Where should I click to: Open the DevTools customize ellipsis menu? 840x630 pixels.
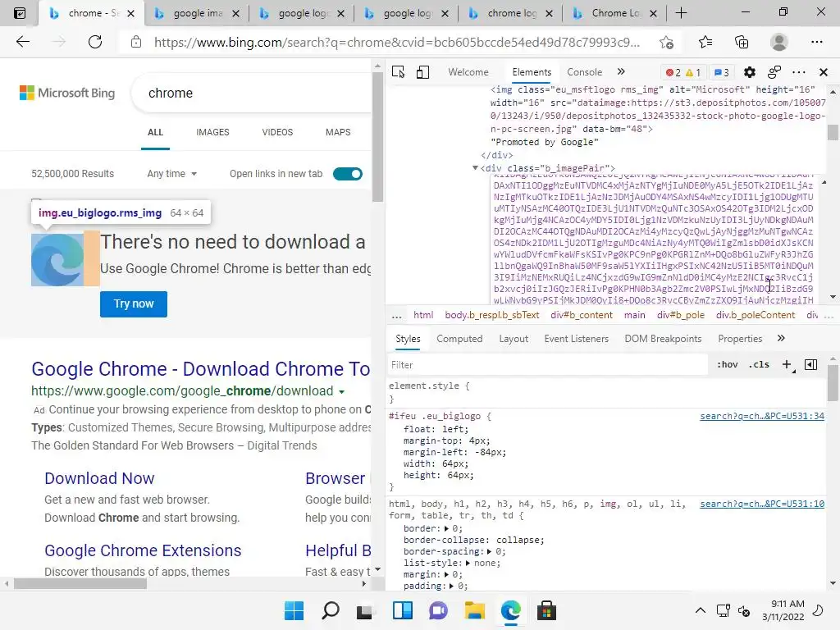coord(799,72)
